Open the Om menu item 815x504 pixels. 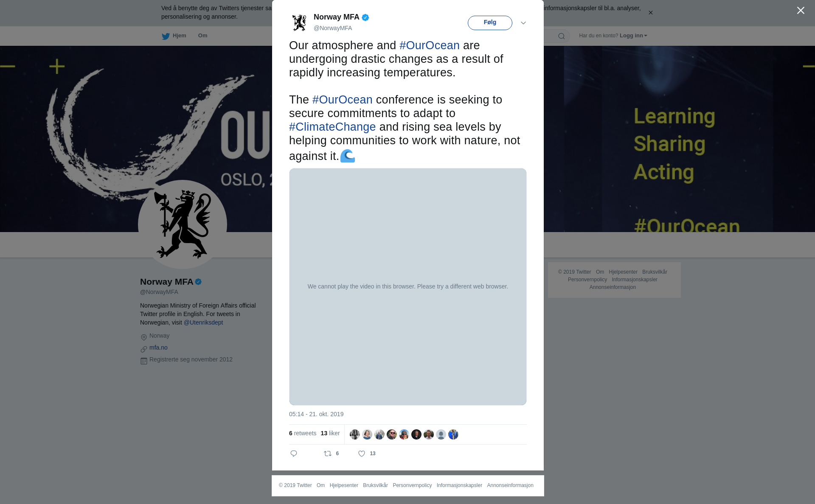(203, 36)
